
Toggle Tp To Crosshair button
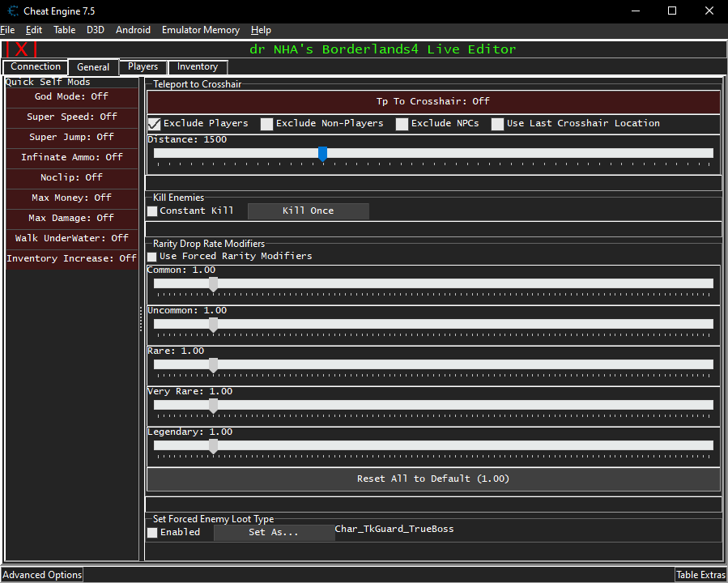coord(433,102)
